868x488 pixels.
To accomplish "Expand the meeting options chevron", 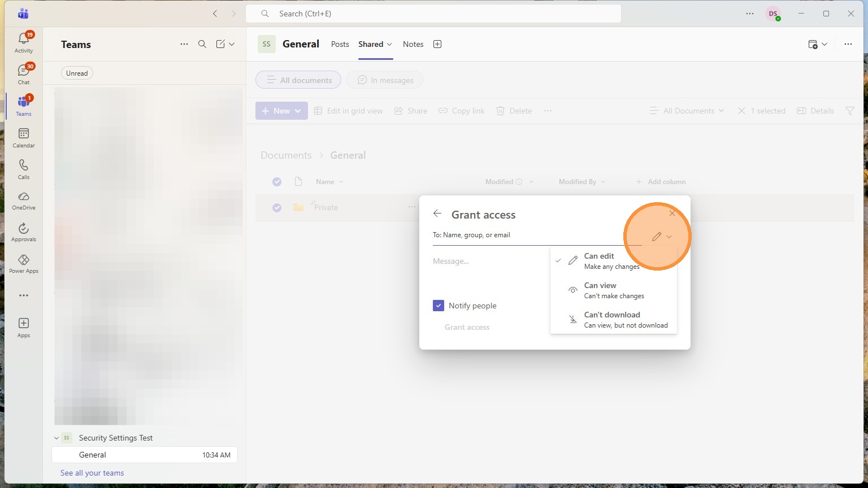I will click(824, 44).
